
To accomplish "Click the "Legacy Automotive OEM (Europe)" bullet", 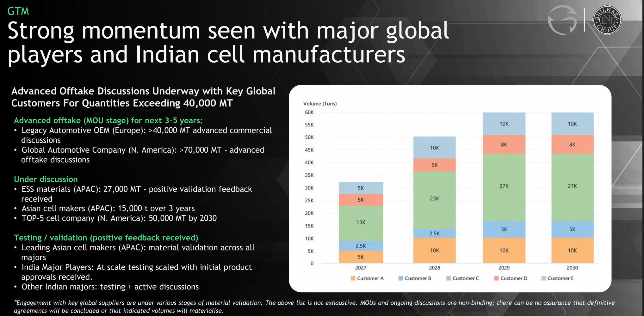I will pos(143,135).
